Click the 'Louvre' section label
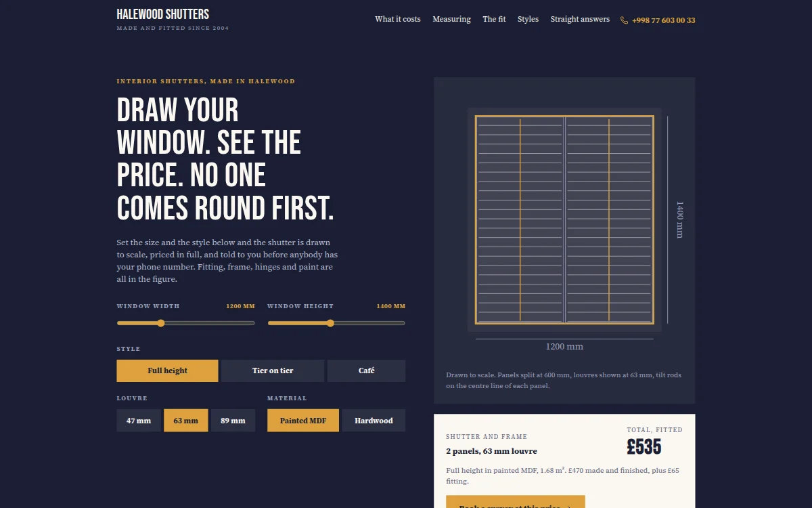This screenshot has height=508, width=812. click(132, 398)
